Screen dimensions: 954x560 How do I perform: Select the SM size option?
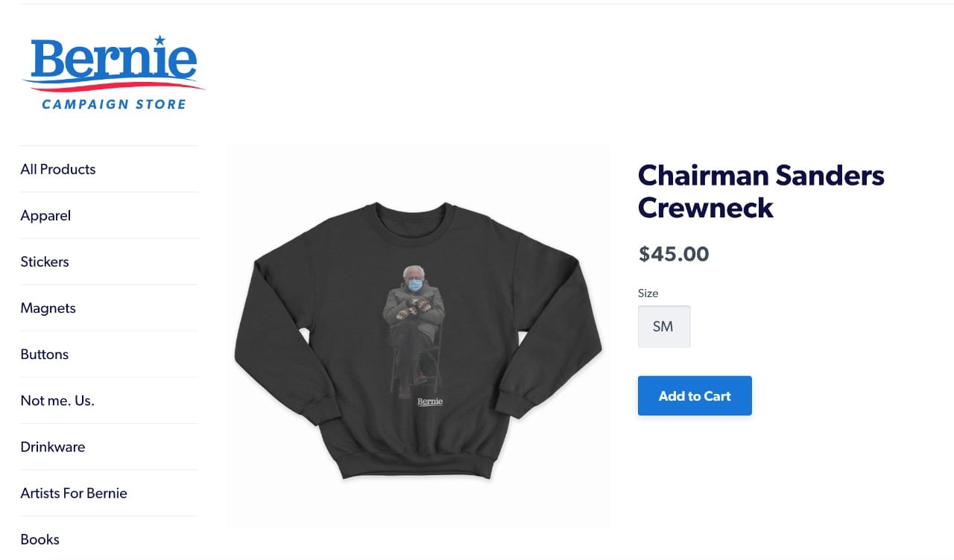(x=664, y=326)
